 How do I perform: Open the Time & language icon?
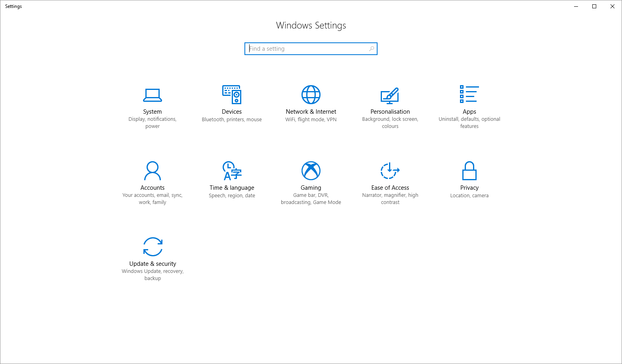232,171
